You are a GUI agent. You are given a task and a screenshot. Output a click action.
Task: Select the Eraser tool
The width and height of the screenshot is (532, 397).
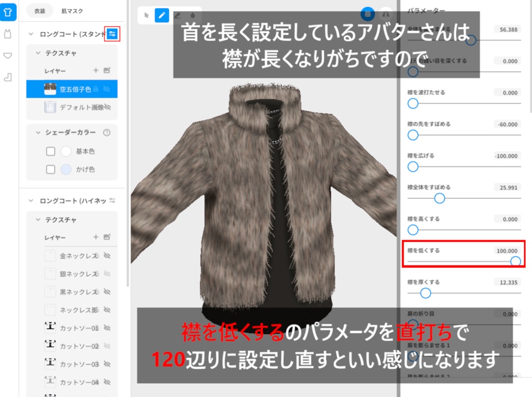tap(178, 15)
